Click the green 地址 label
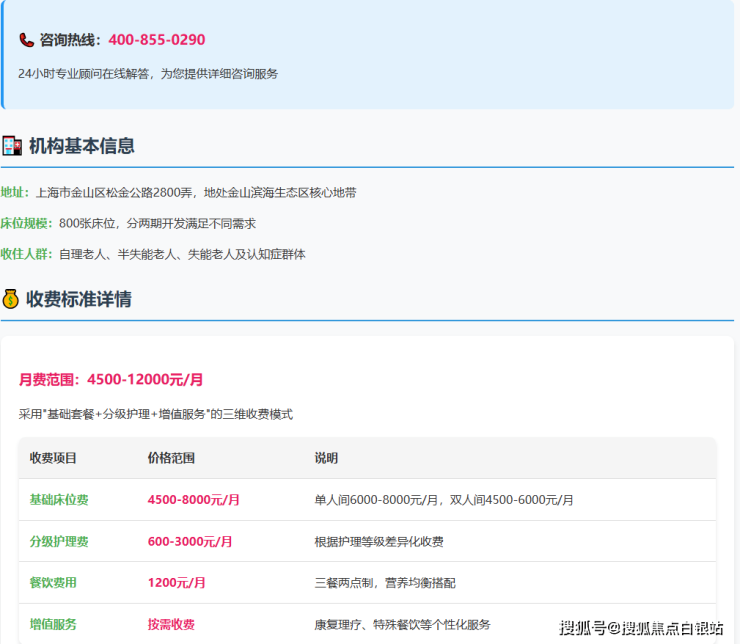 coord(15,193)
